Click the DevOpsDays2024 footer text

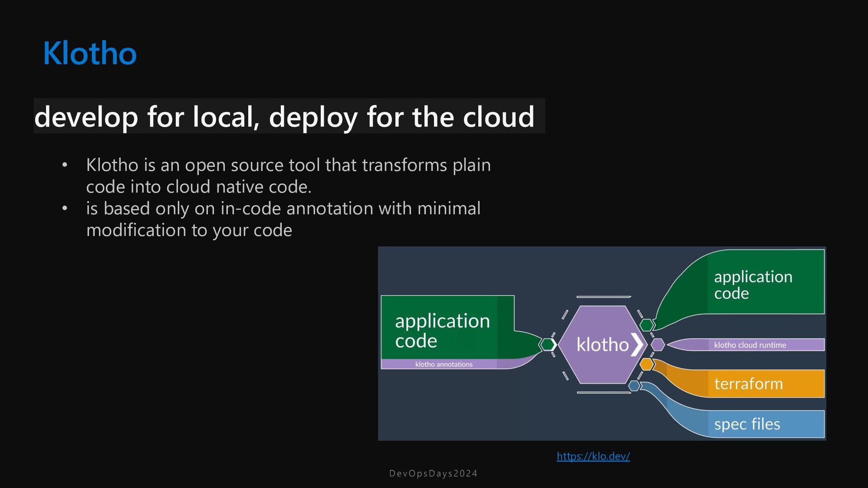coord(433,474)
